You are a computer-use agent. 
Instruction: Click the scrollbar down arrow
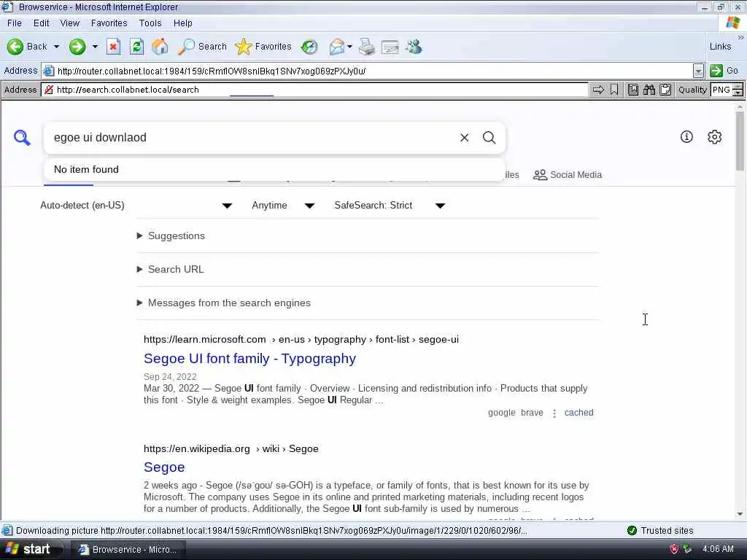(x=740, y=514)
